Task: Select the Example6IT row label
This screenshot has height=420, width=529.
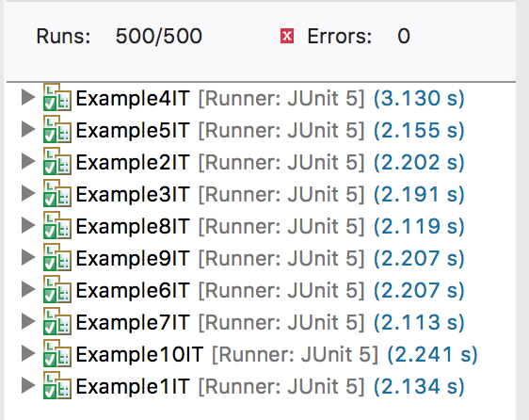Action: pos(133,291)
